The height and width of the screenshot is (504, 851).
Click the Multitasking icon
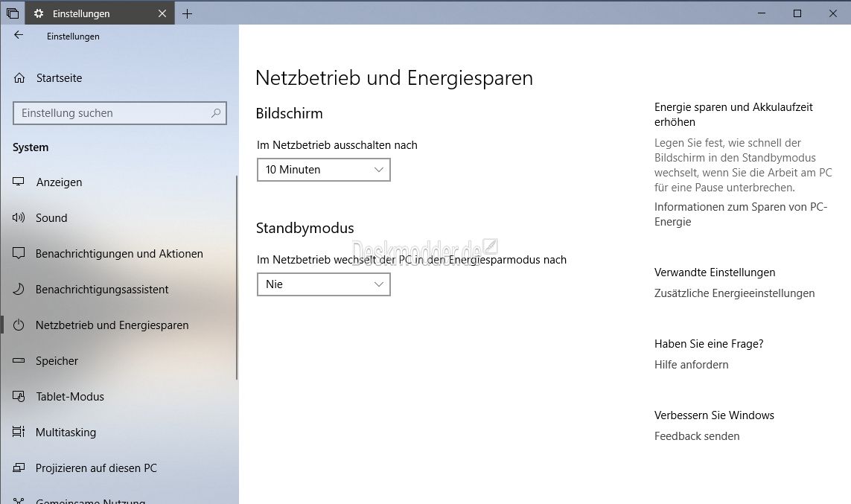pos(19,432)
